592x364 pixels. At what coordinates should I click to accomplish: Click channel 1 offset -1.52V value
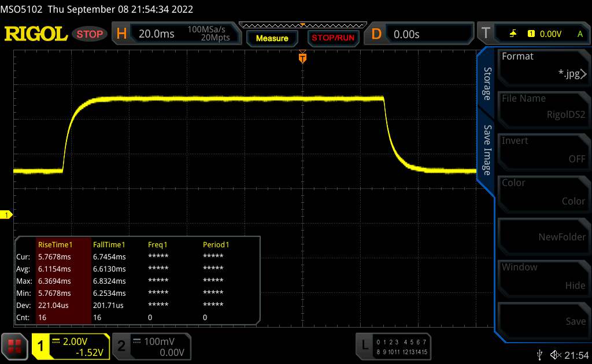[90, 352]
